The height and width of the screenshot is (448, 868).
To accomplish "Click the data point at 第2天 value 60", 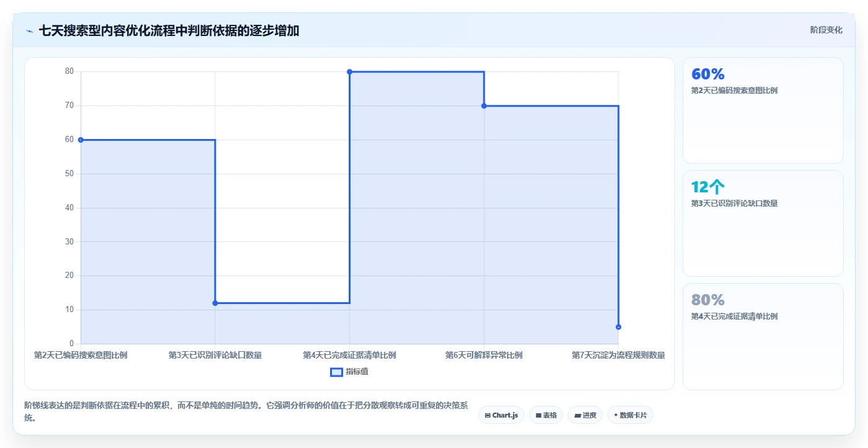I will click(x=81, y=140).
